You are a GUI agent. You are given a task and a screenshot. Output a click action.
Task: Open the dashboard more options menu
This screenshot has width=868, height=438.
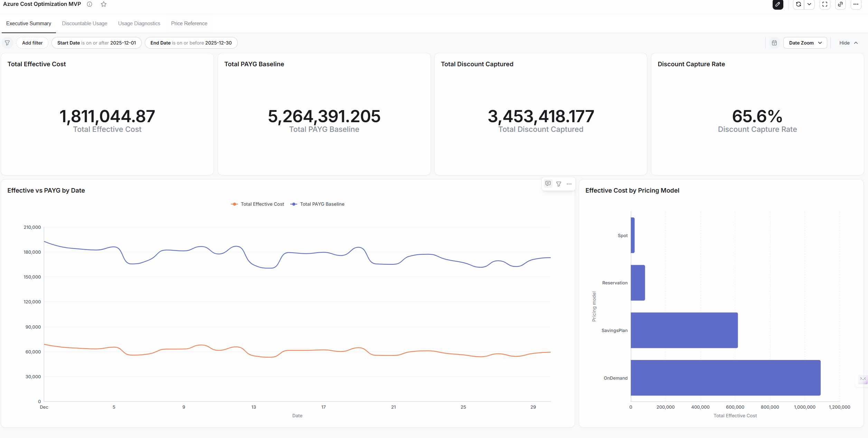click(856, 4)
